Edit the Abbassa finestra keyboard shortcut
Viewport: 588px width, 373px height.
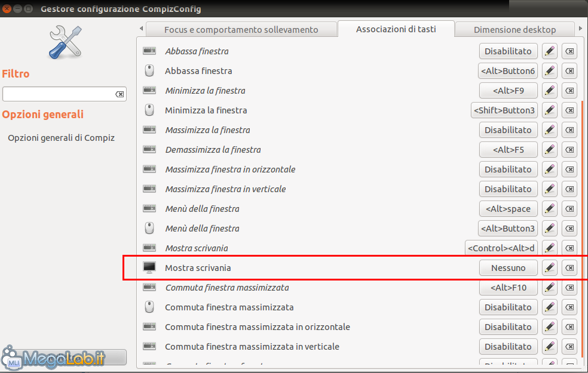coord(550,51)
